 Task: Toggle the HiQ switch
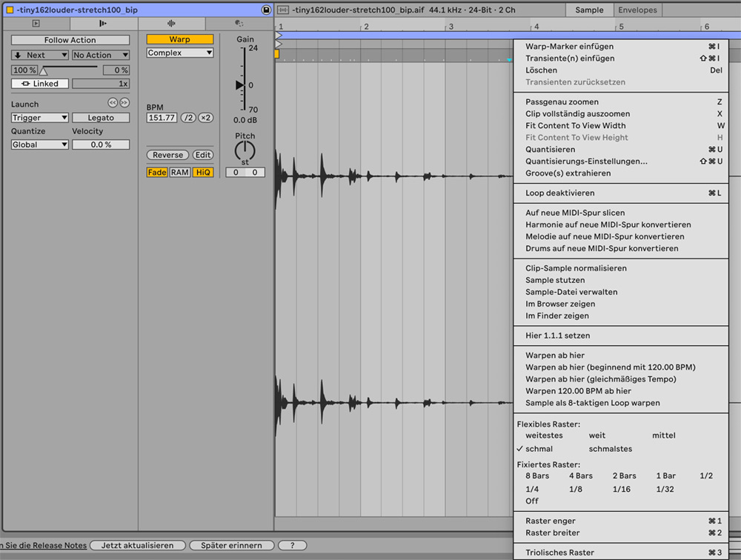pyautogui.click(x=203, y=172)
